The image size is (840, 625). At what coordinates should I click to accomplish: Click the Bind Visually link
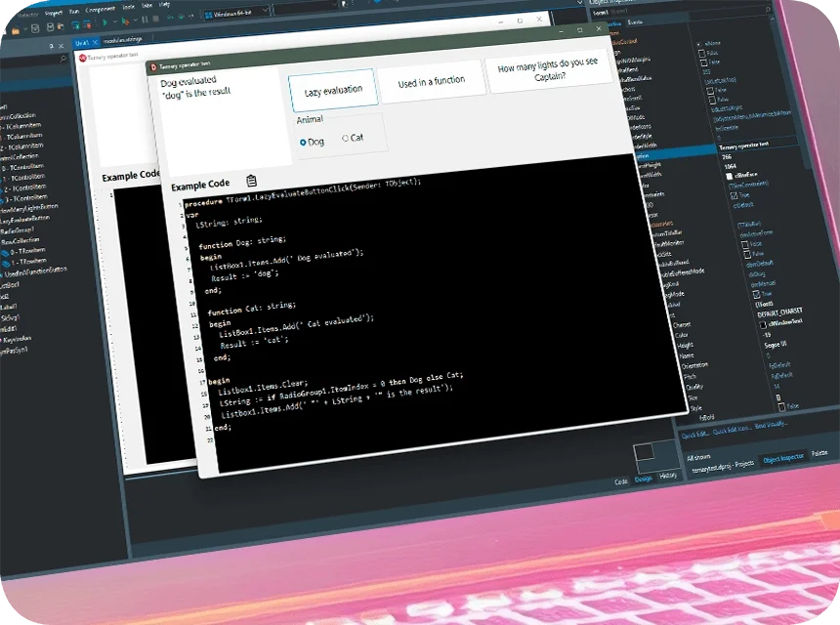[x=771, y=428]
